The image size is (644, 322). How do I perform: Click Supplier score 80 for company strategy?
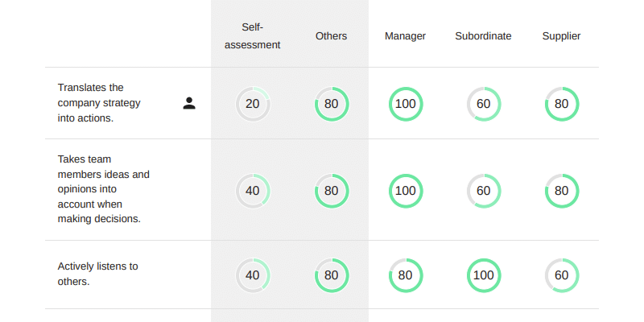point(562,104)
